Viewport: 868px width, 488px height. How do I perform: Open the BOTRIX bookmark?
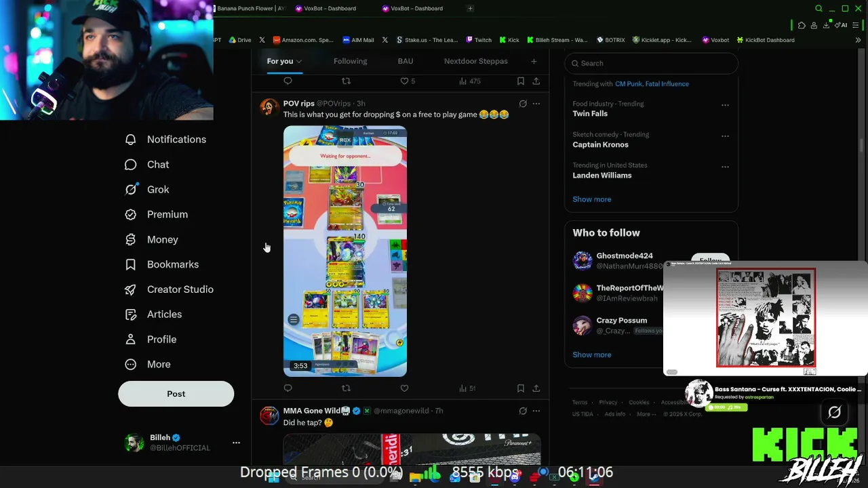(x=610, y=40)
